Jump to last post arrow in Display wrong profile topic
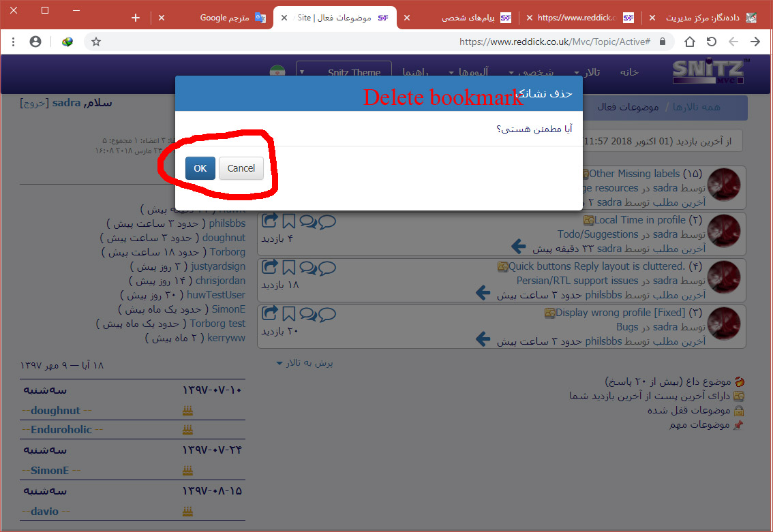This screenshot has height=532, width=773. coord(483,339)
